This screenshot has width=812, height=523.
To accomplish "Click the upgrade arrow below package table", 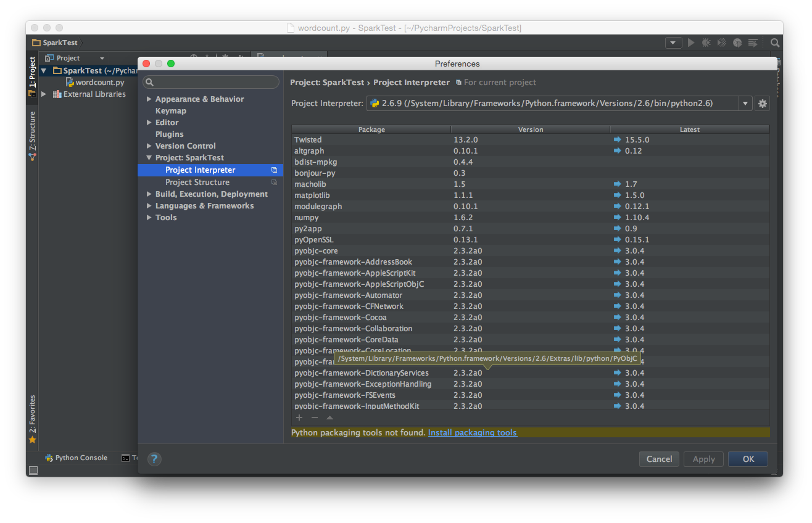I will click(x=329, y=418).
